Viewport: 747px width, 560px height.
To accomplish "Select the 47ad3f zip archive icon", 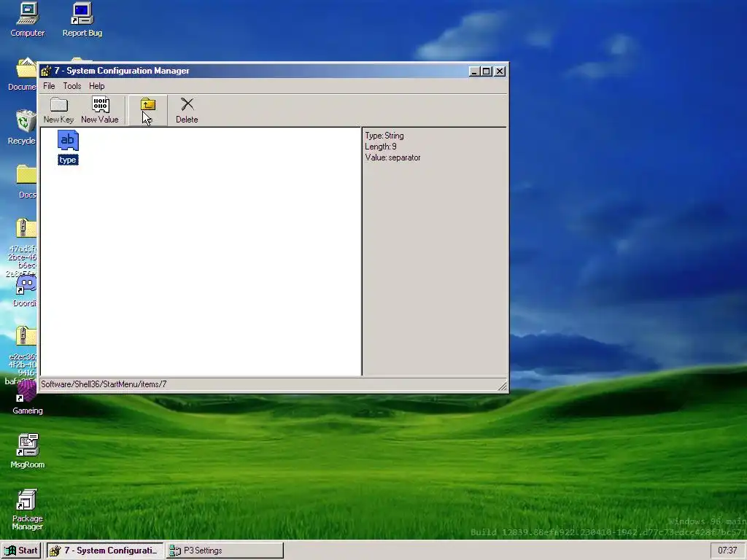I will click(x=23, y=248).
